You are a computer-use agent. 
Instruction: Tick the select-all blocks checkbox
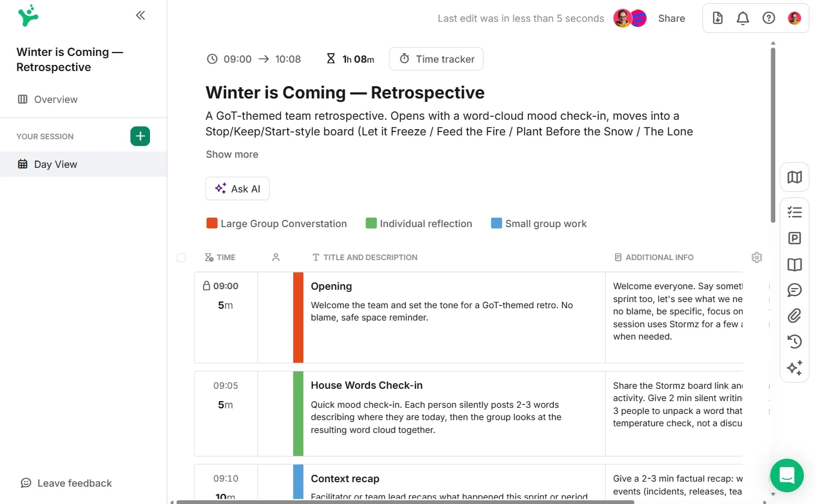tap(181, 258)
